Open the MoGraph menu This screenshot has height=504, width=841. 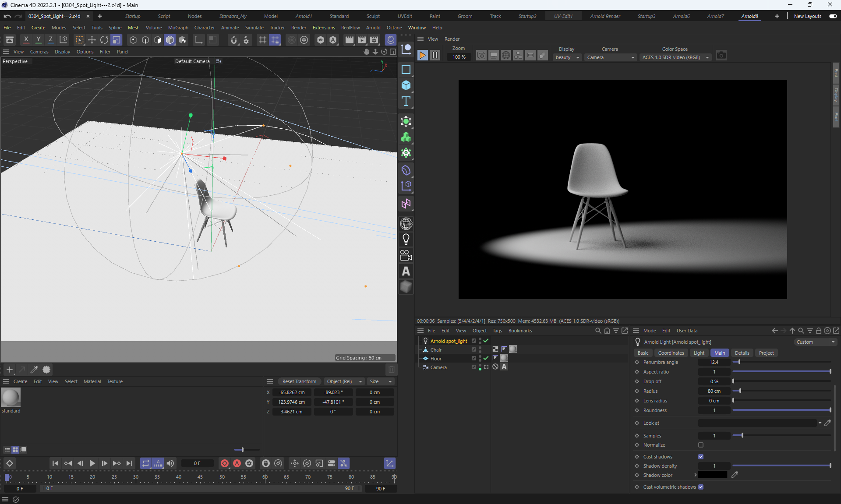coord(178,28)
